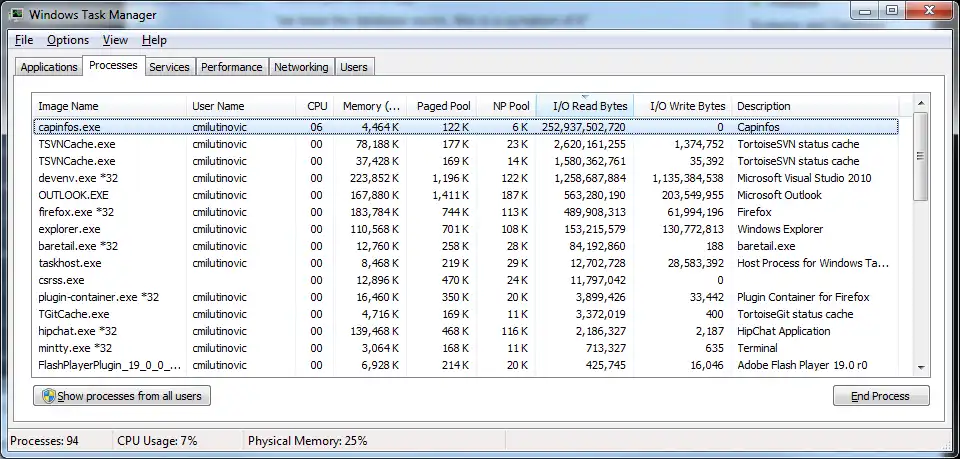Click the Microsoft Outlook description cell
960x459 pixels.
(779, 195)
